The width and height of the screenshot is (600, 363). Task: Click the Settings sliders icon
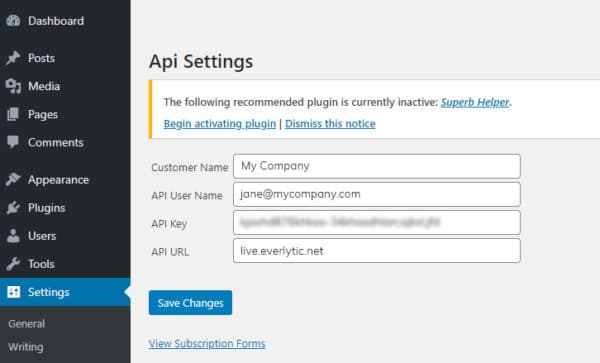click(x=14, y=292)
